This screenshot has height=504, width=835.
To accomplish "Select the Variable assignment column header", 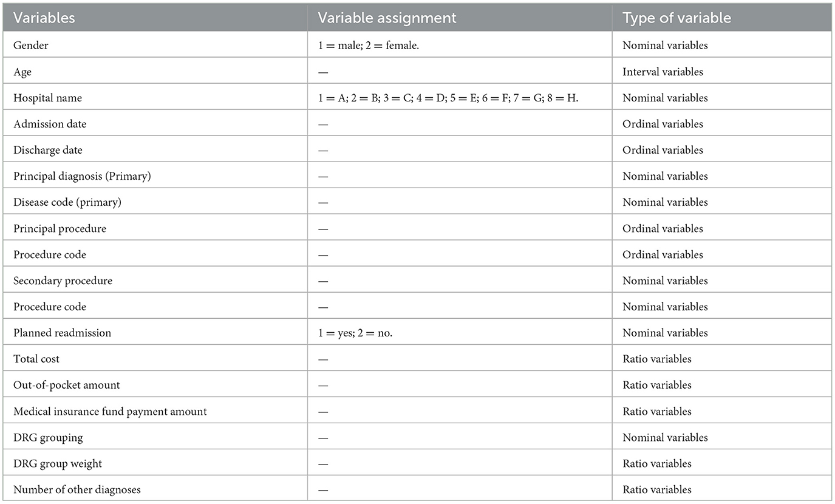I will 387,18.
